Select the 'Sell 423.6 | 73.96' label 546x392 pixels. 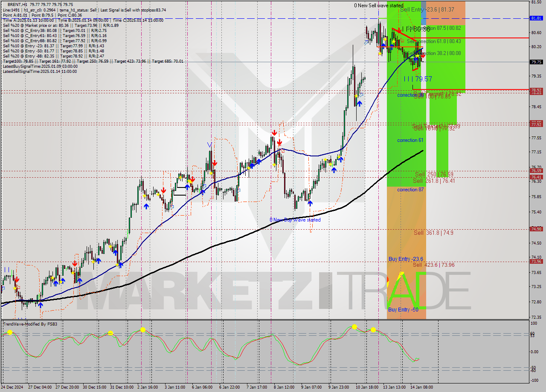433,265
